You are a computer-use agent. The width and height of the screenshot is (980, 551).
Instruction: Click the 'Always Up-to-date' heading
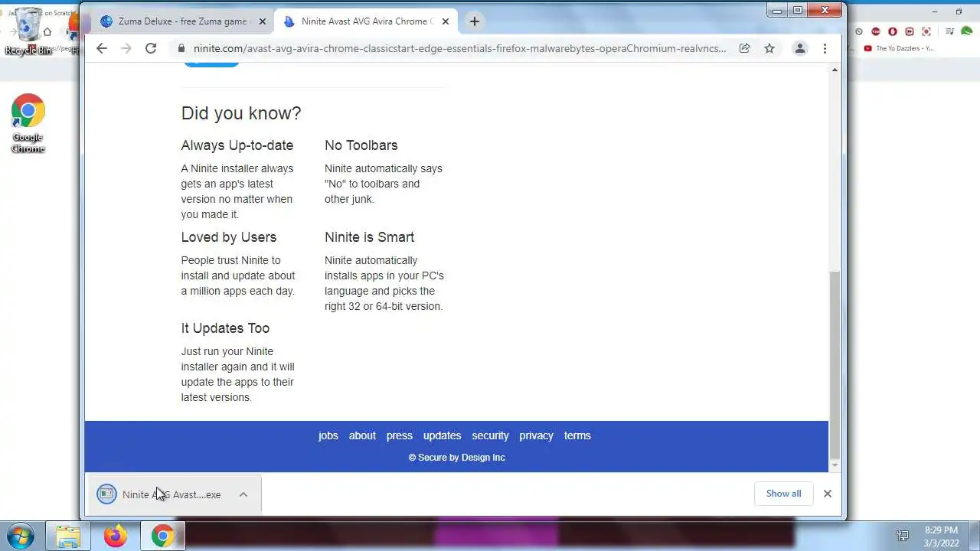pyautogui.click(x=237, y=145)
